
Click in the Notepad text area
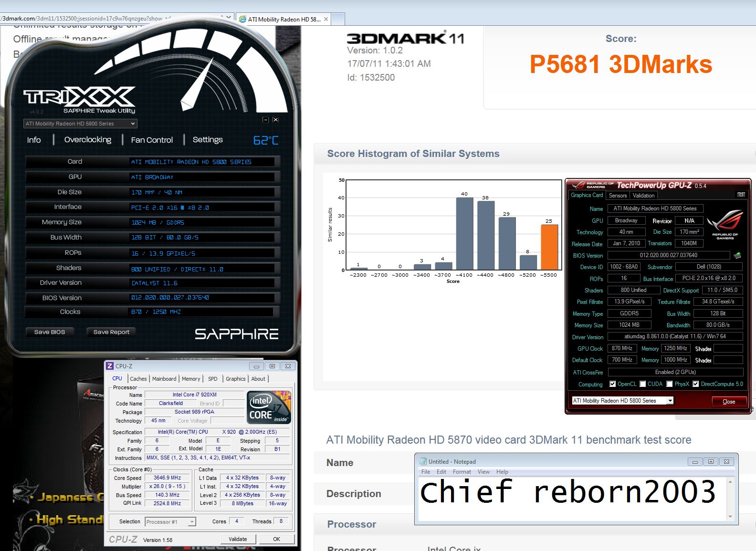(572, 499)
